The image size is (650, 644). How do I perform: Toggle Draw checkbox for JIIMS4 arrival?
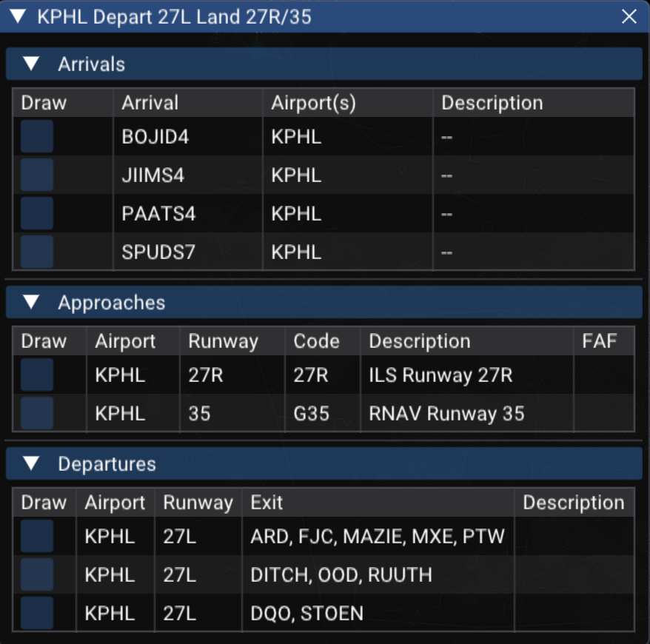(37, 175)
